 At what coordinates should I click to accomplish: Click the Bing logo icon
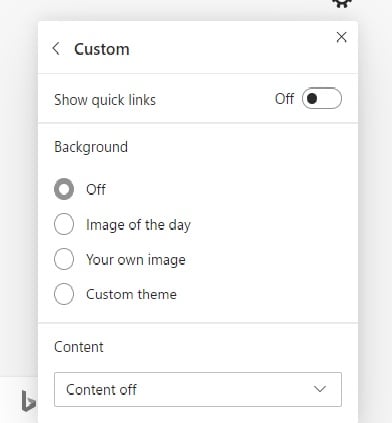[x=28, y=401]
